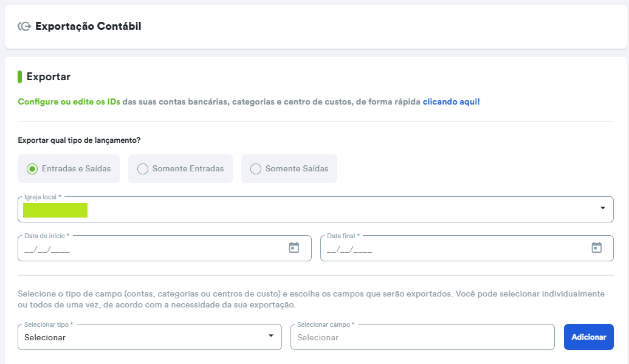Open the calendar icon in Data final
Viewport: 629px width, 364px height.
596,248
